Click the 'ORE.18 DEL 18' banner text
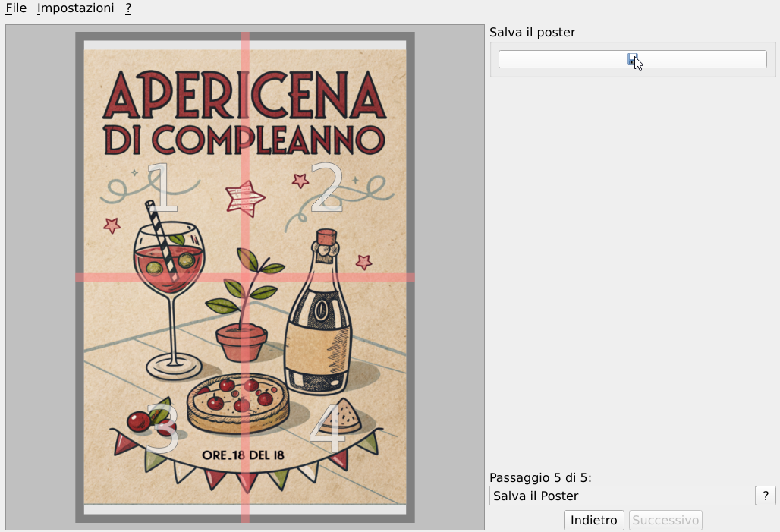 point(243,455)
